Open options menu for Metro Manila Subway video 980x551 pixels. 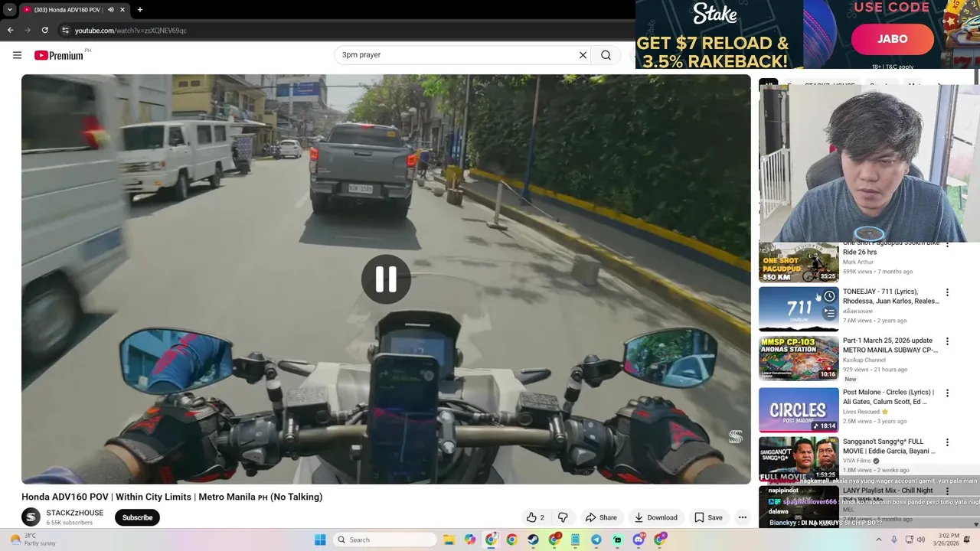pos(947,341)
